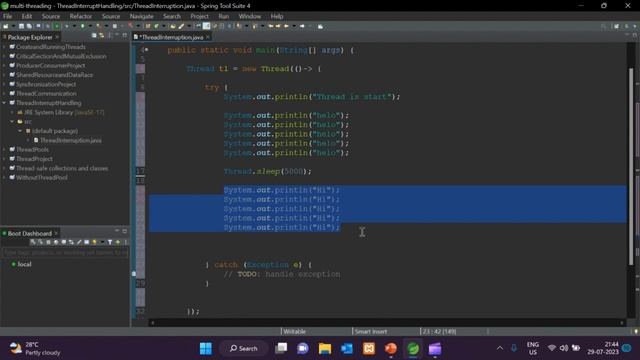Screen dimensions: 640x360
Task: Click the Save All toolbar icon
Action: coord(29,26)
